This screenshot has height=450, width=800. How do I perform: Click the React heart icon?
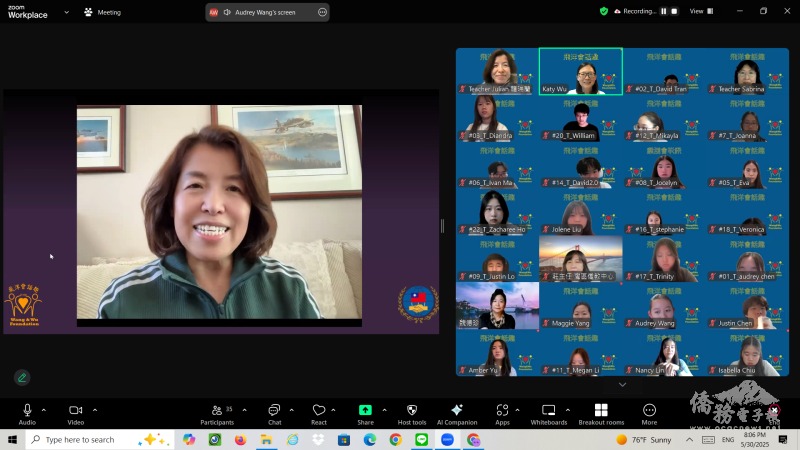[319, 411]
